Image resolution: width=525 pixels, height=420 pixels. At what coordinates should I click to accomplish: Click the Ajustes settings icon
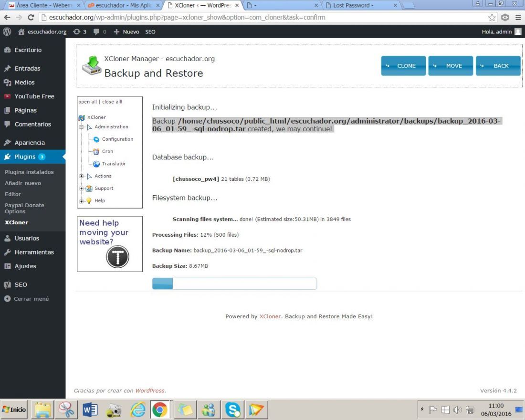click(x=7, y=266)
